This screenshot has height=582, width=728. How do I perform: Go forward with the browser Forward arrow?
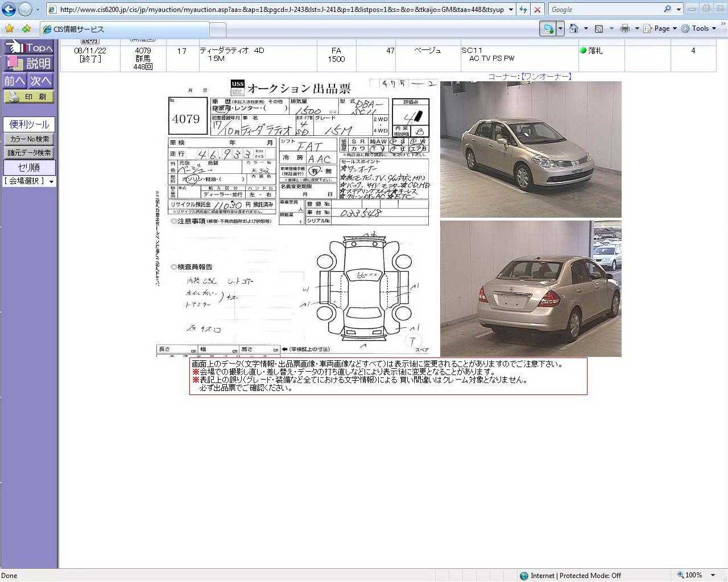coord(26,9)
